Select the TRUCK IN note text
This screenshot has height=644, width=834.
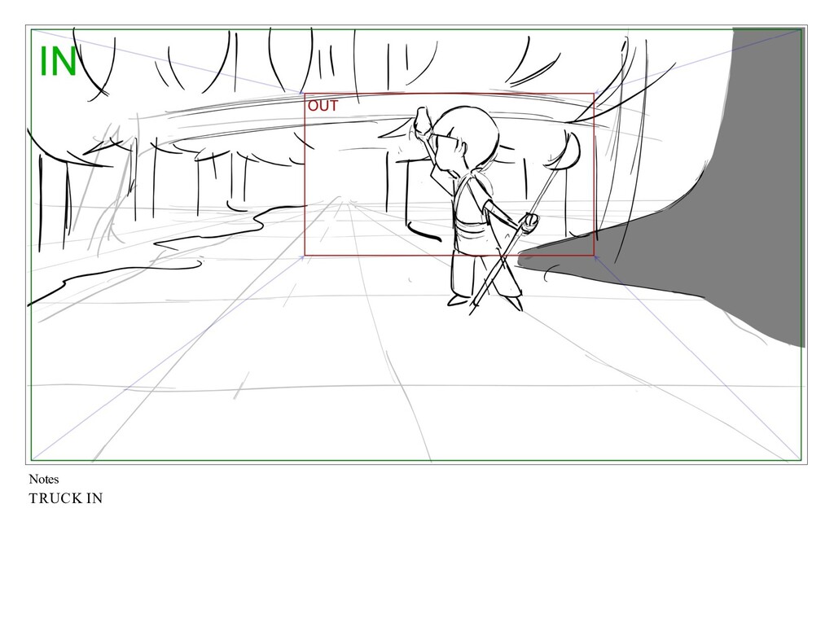pos(65,498)
